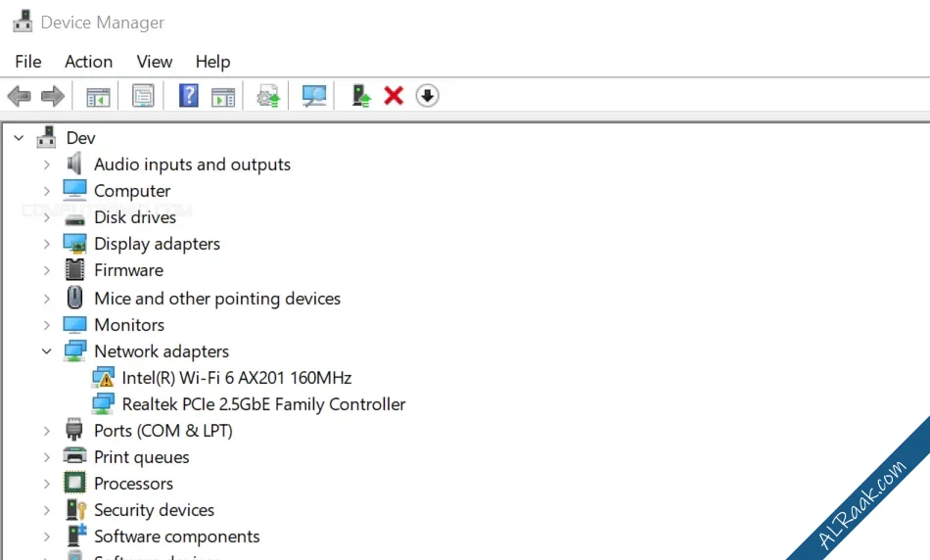The height and width of the screenshot is (560, 930).
Task: Click the Back arrow toolbar icon
Action: point(19,96)
